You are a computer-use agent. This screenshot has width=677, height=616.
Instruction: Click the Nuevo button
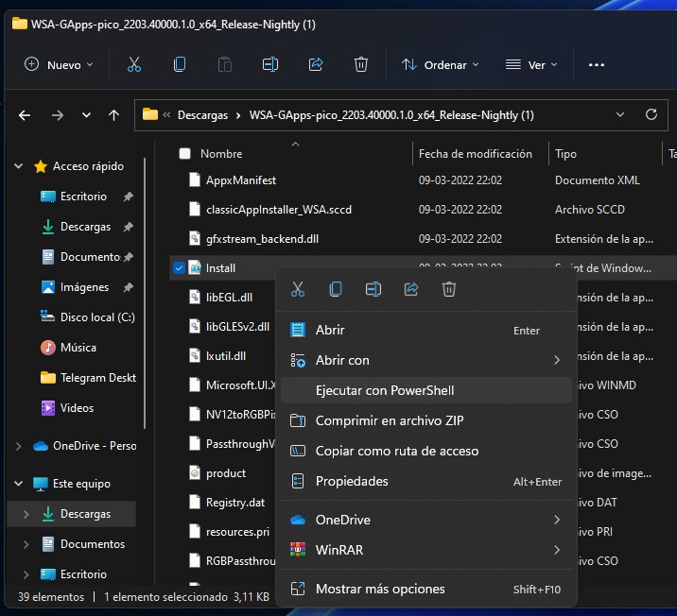click(x=59, y=64)
